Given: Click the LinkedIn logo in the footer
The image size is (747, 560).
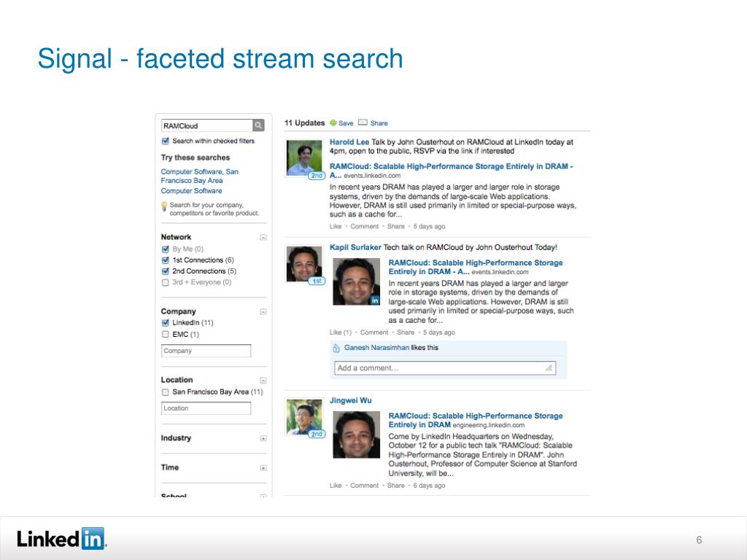Looking at the screenshot, I should click(61, 539).
